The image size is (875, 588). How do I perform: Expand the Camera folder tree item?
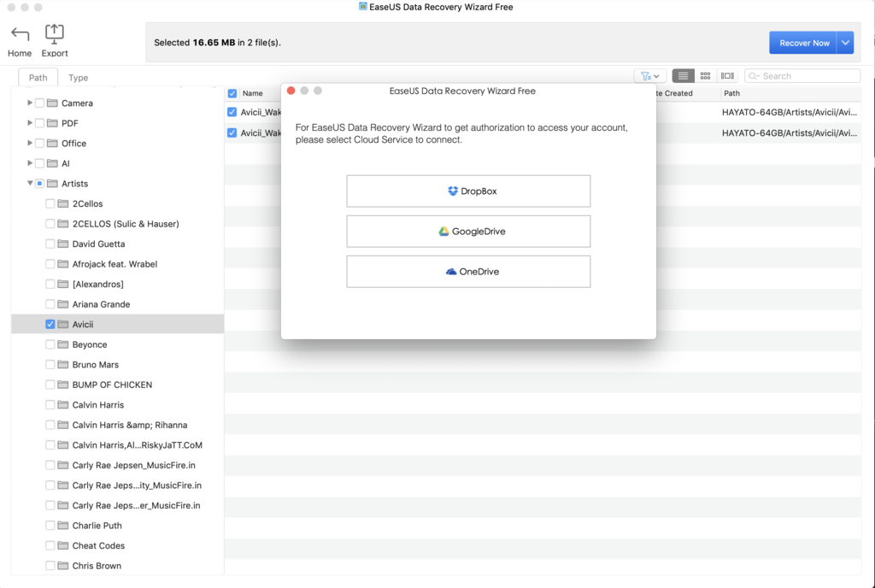click(x=29, y=103)
